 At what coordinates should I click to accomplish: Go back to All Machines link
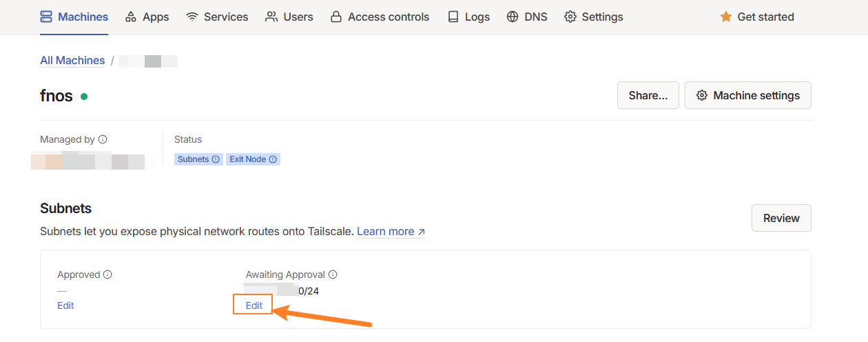(72, 61)
